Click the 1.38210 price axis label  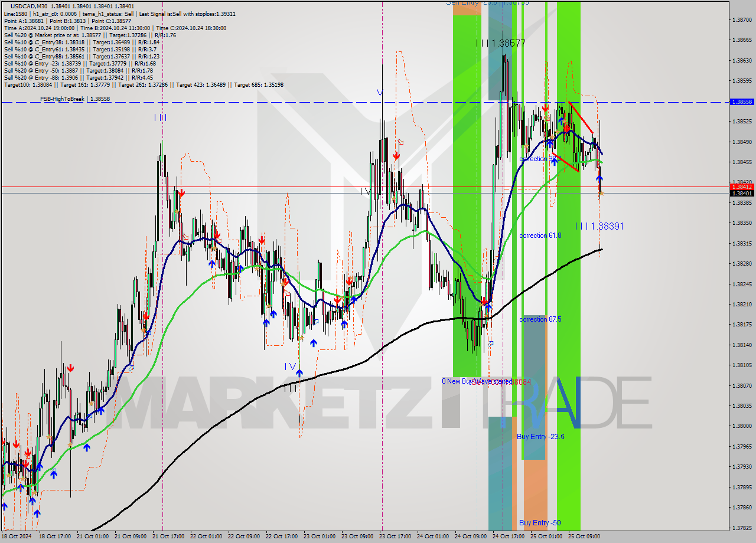pyautogui.click(x=741, y=304)
